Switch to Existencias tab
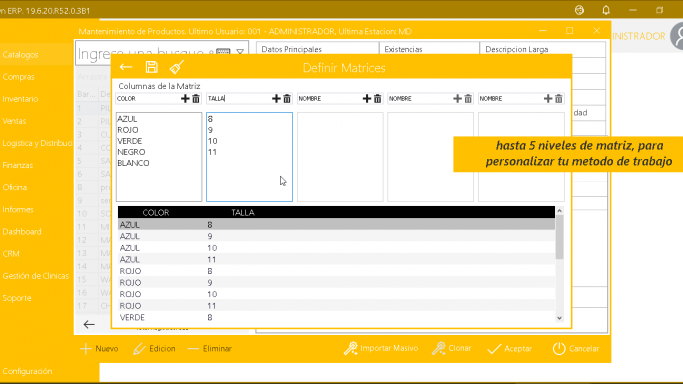683x384 pixels. [x=429, y=49]
